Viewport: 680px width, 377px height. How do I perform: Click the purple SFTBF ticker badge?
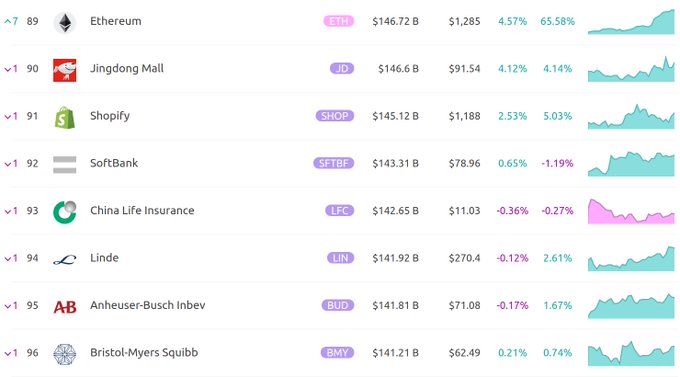point(333,163)
